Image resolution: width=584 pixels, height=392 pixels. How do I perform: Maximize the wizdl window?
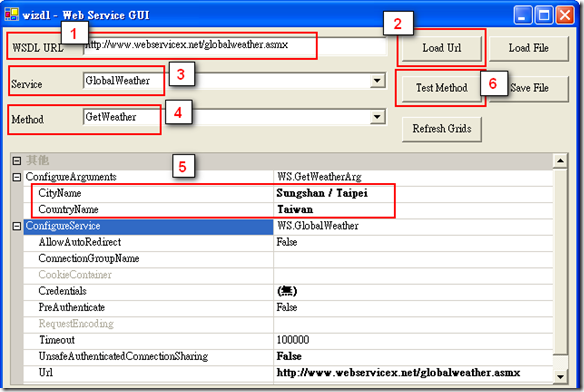544,15
